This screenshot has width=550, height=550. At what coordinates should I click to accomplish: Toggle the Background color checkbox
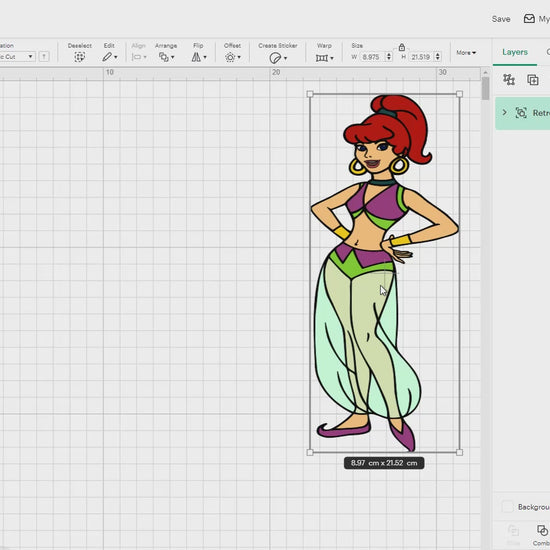(x=507, y=507)
